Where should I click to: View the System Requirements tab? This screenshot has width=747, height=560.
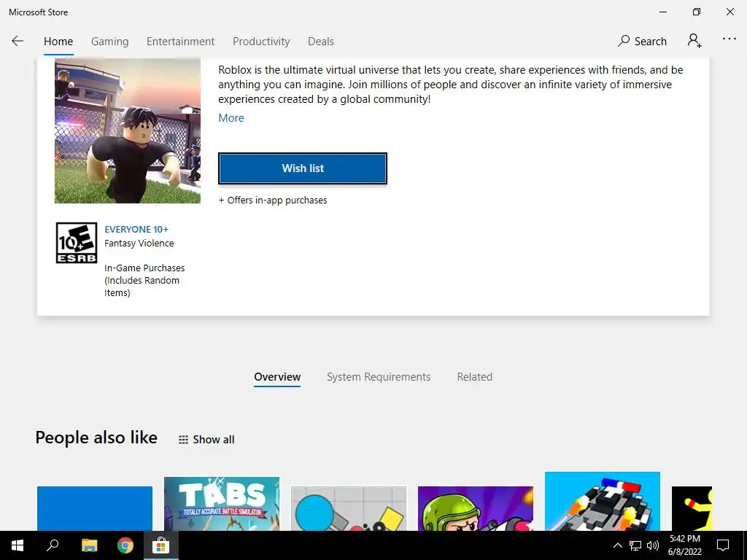[379, 377]
